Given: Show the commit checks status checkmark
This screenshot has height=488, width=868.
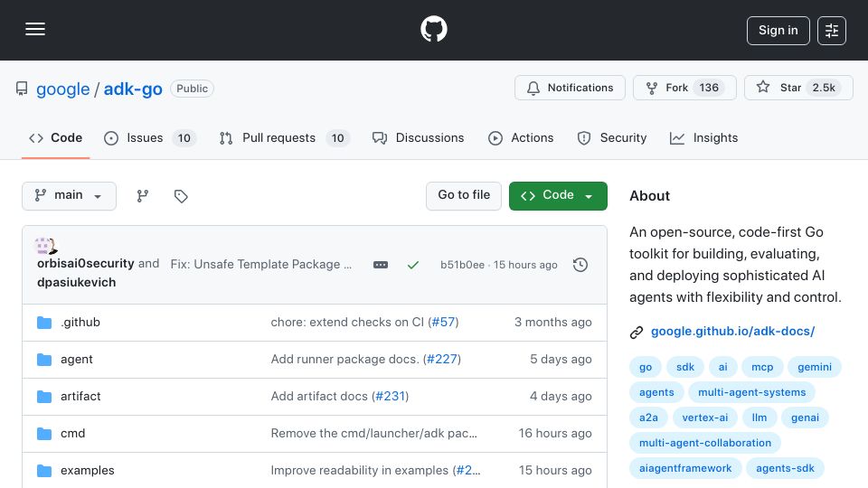Looking at the screenshot, I should pos(413,265).
